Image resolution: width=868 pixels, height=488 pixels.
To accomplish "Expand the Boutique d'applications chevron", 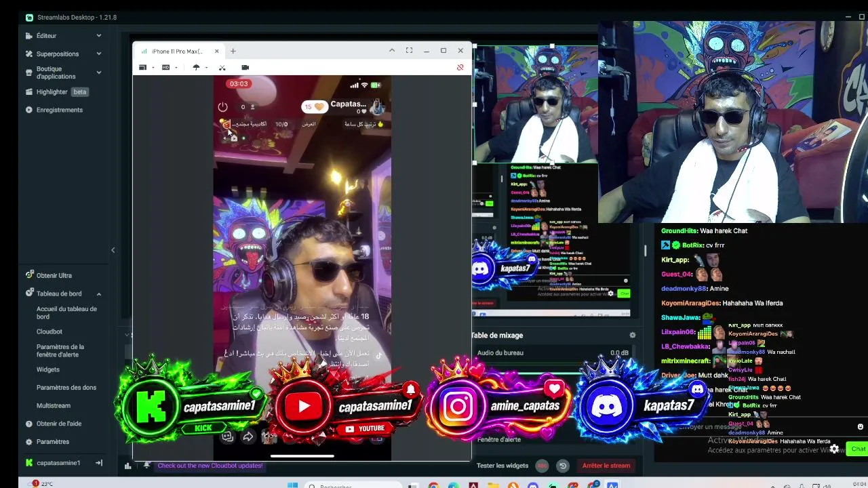I will 99,73.
